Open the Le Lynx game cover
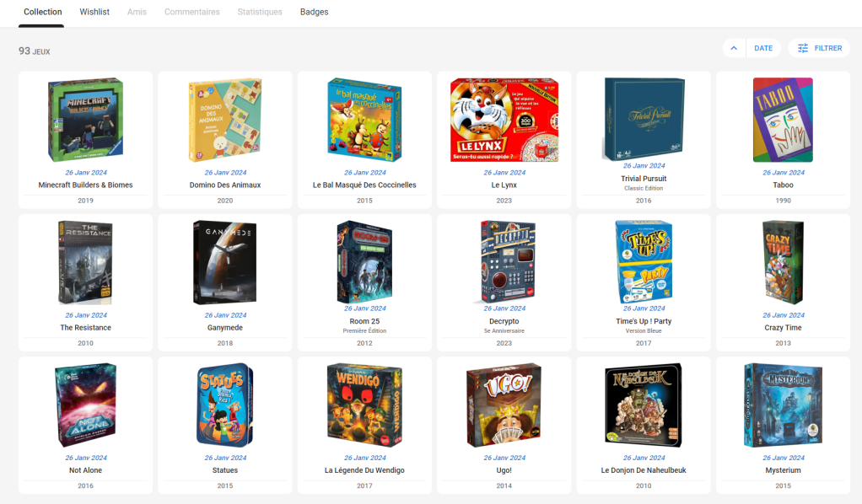862x504 pixels. pyautogui.click(x=504, y=120)
